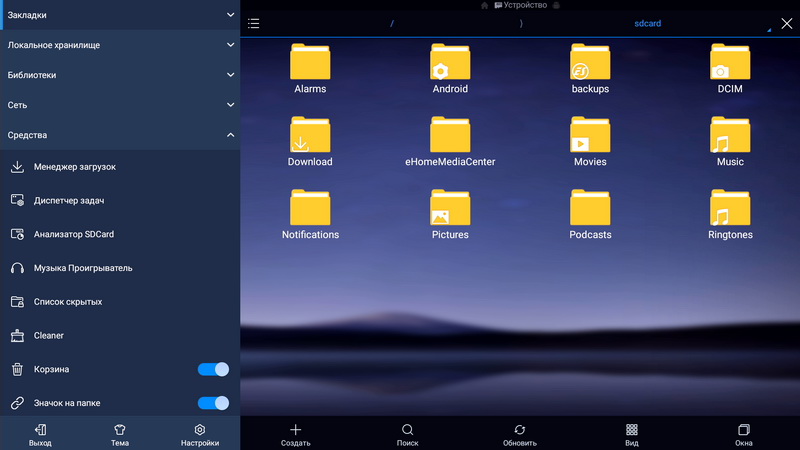Expand the Сеть (Network) section
Screen dimensions: 800x450
[120, 105]
